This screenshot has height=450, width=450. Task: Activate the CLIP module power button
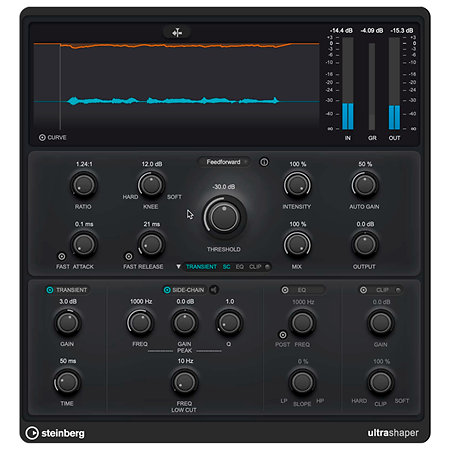[x=363, y=290]
